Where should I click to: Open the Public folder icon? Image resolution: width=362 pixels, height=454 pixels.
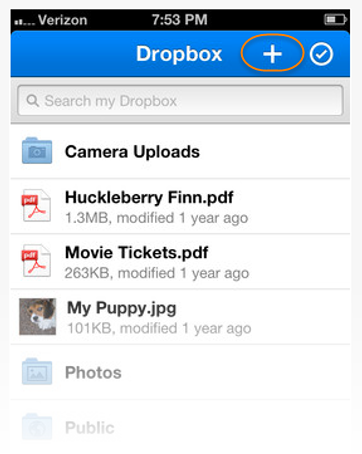[37, 427]
